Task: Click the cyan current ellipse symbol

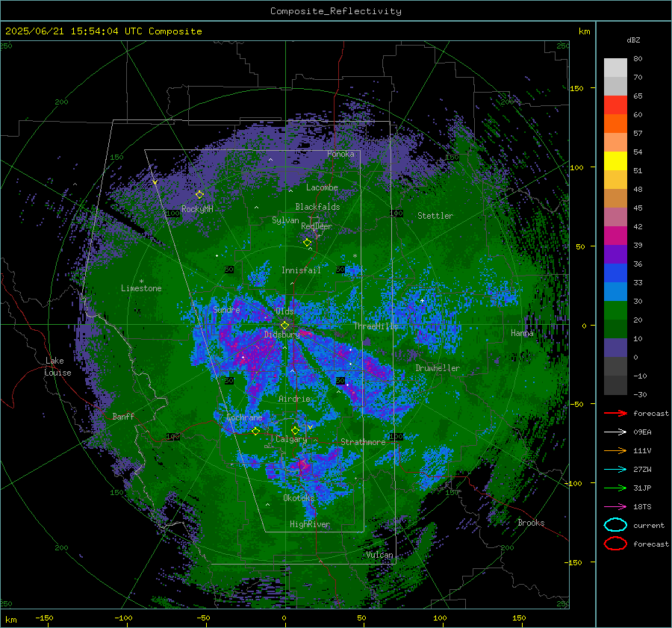Action: click(x=615, y=525)
